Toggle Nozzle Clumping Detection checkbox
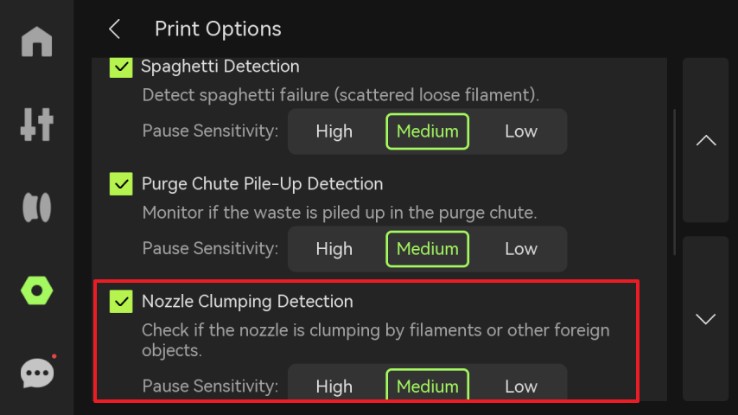The image size is (738, 415). (122, 301)
